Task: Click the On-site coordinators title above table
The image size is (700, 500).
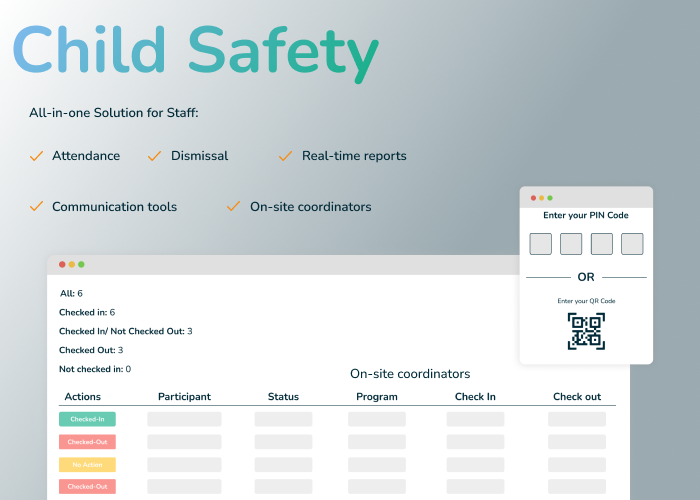Action: click(x=410, y=374)
